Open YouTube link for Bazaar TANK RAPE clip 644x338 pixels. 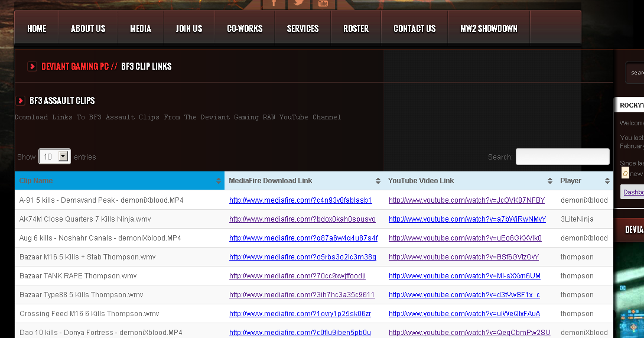pos(464,275)
